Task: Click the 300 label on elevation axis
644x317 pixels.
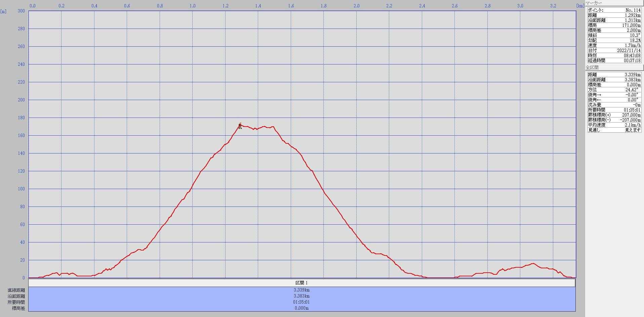Action: 21,11
